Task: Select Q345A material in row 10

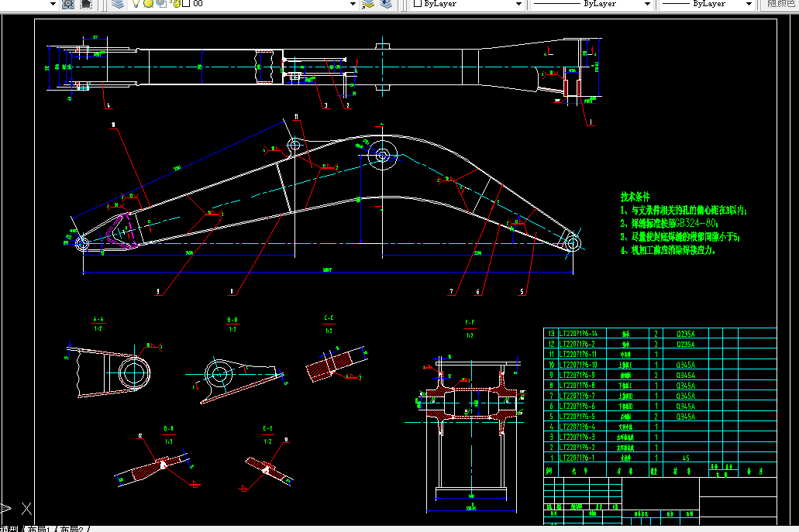Action: [686, 365]
